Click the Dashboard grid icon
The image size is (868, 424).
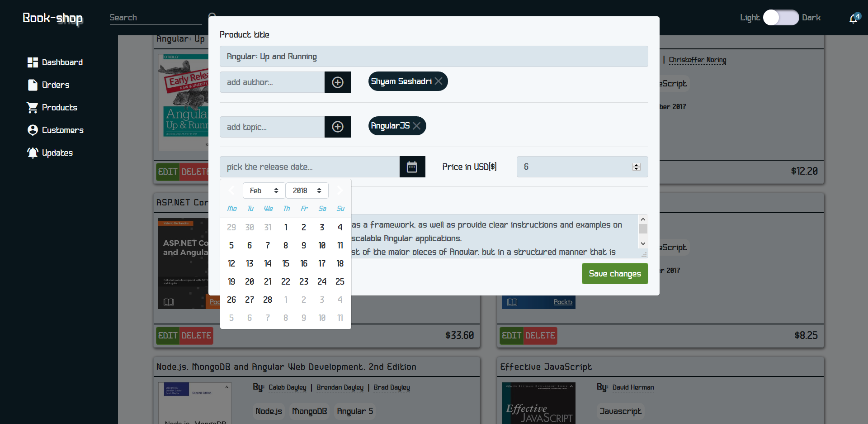[x=33, y=62]
